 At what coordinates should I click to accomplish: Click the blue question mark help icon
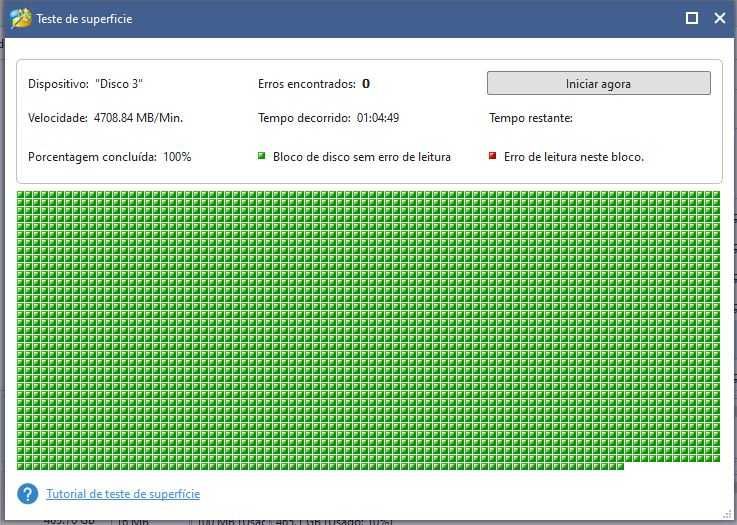28,494
